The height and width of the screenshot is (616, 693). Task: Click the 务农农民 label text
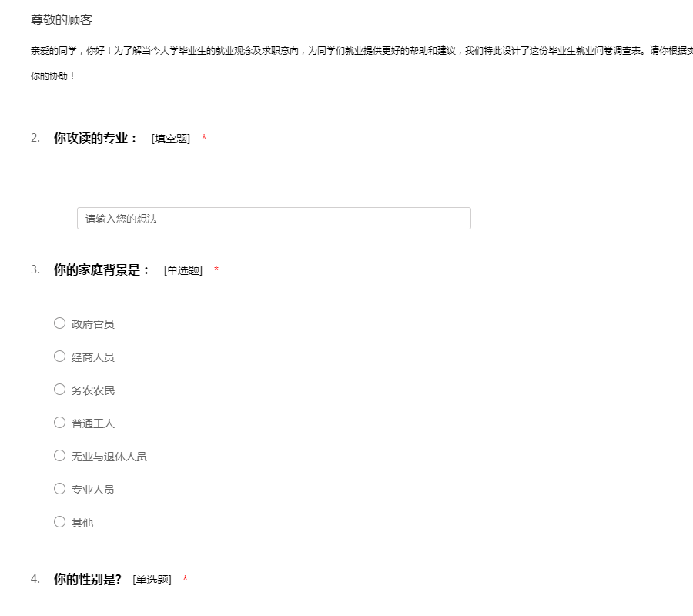(x=93, y=391)
